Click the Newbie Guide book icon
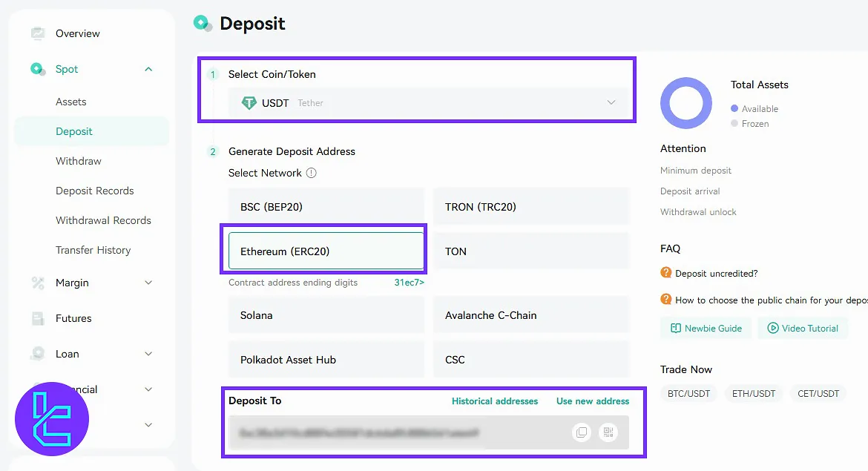The height and width of the screenshot is (471, 868). tap(676, 328)
